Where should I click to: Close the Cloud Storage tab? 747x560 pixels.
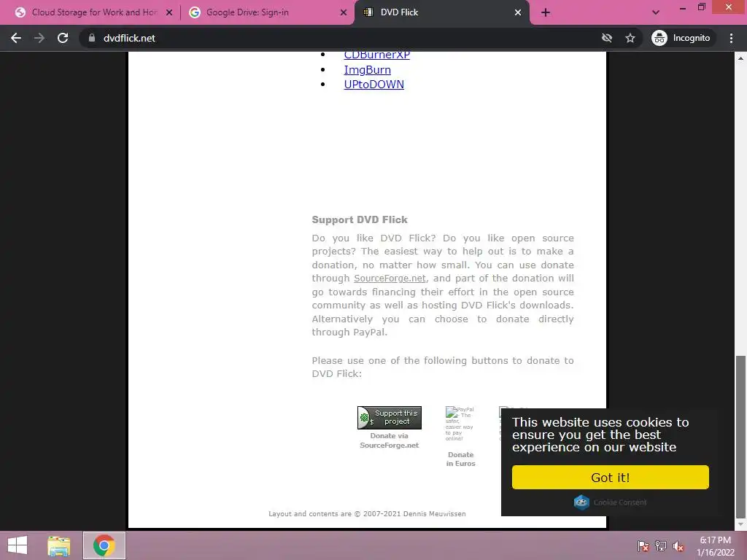pos(169,12)
